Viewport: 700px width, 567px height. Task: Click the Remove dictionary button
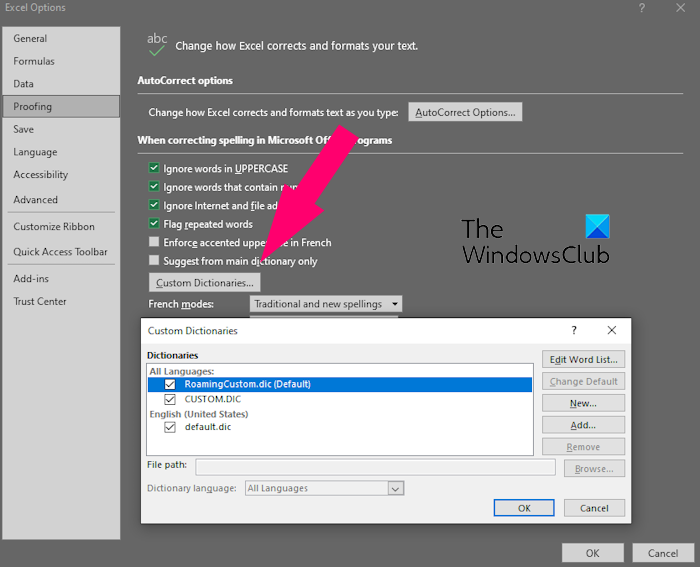tap(583, 447)
